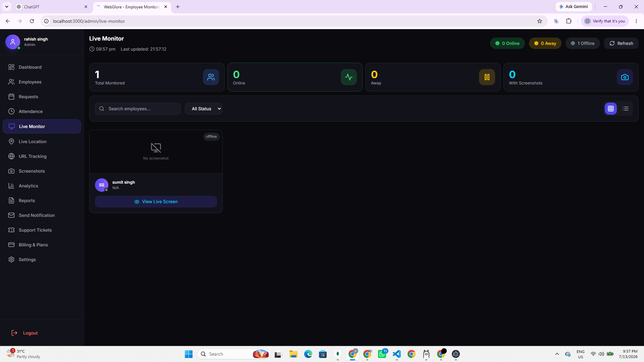Click the Refresh button
The image size is (644, 362).
coord(621,43)
